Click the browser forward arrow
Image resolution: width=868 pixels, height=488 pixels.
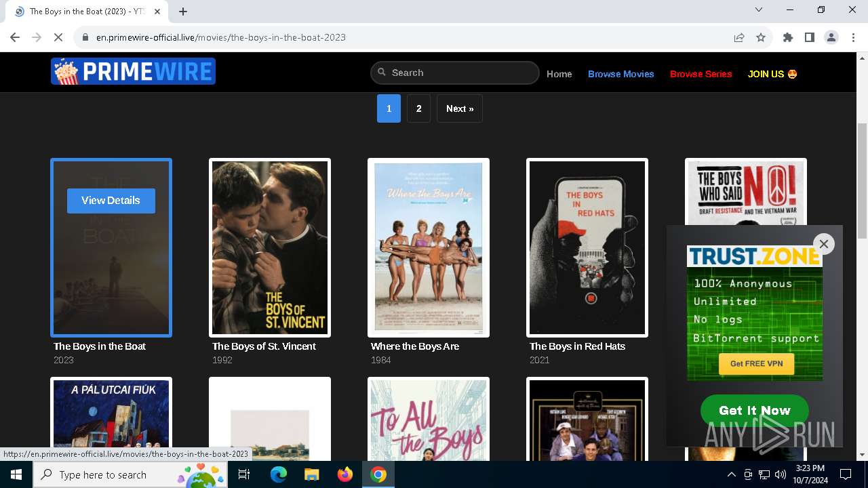(x=37, y=37)
